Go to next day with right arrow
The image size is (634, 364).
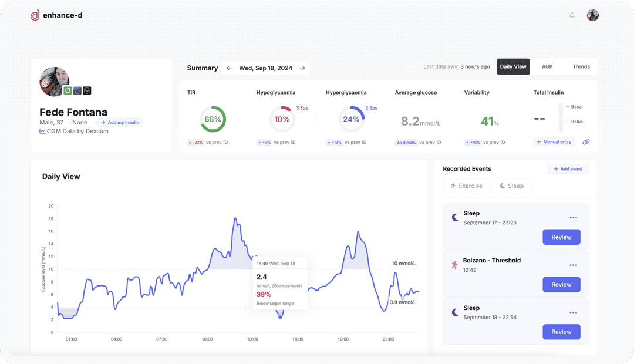pos(302,68)
